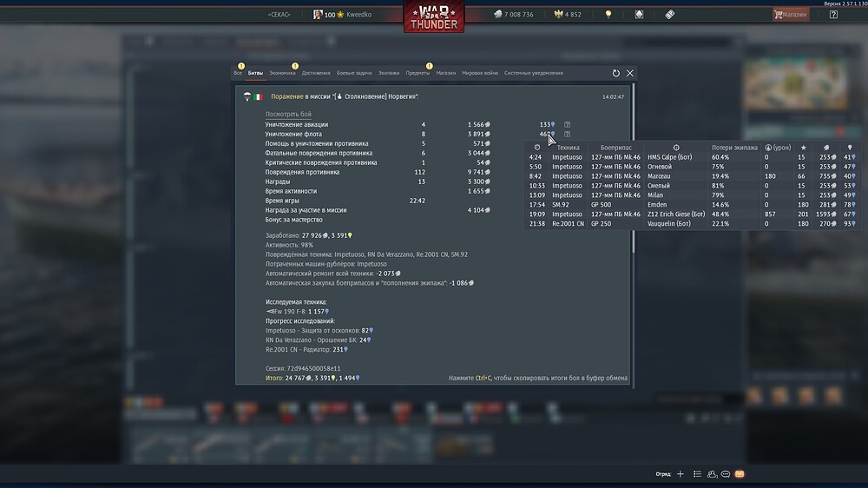
Task: Click info icon for Уничтожение авиации row
Action: point(567,125)
